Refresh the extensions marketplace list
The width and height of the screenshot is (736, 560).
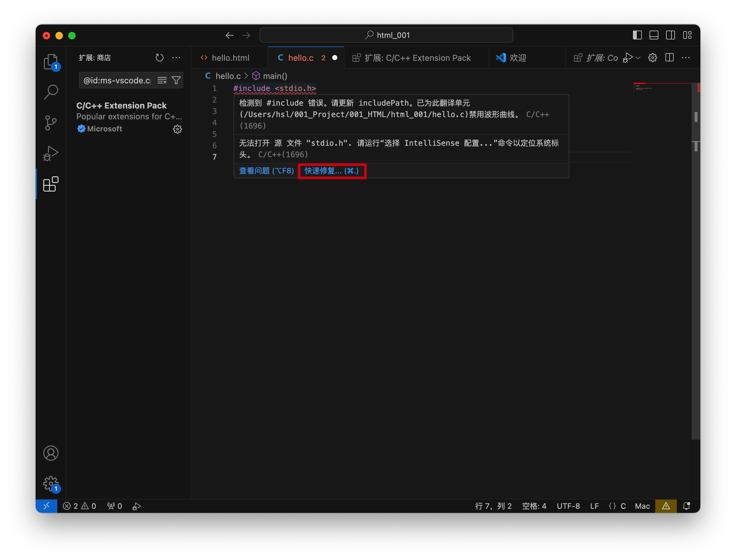pyautogui.click(x=159, y=58)
